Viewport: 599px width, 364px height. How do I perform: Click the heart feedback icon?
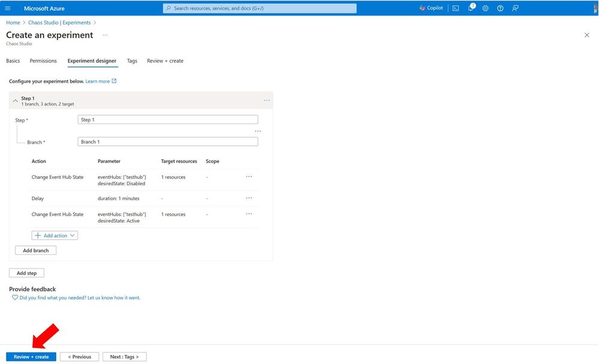click(15, 297)
